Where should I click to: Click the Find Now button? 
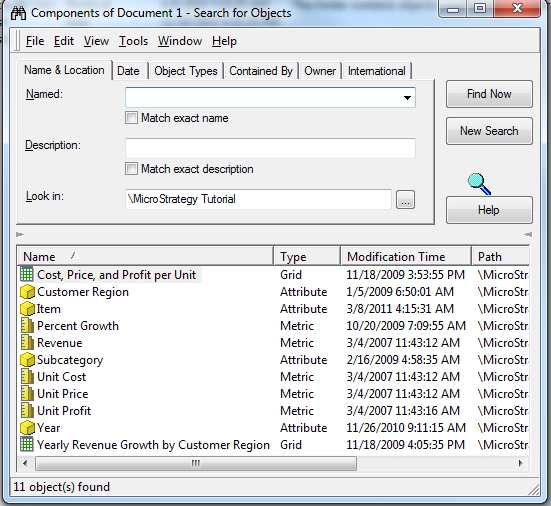click(489, 94)
